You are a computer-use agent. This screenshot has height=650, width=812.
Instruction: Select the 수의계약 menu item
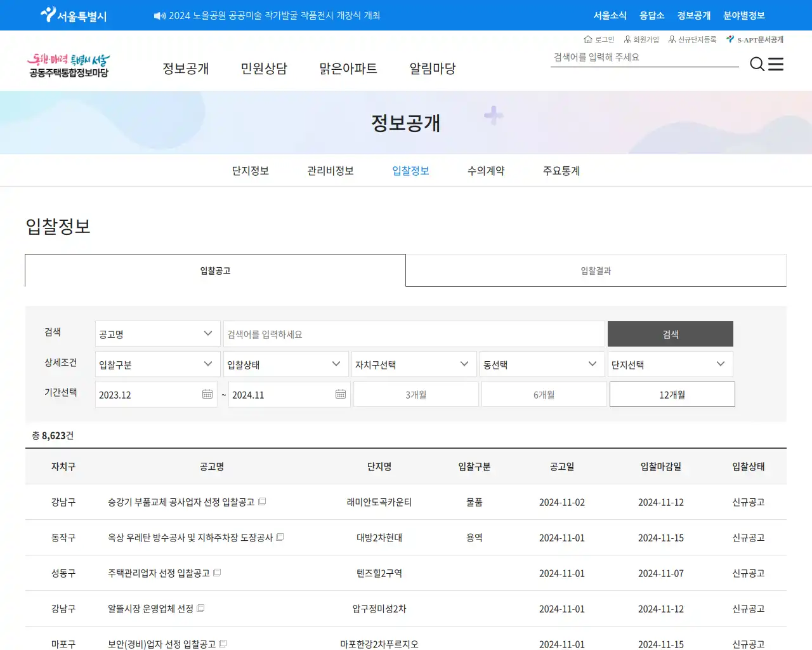(485, 170)
